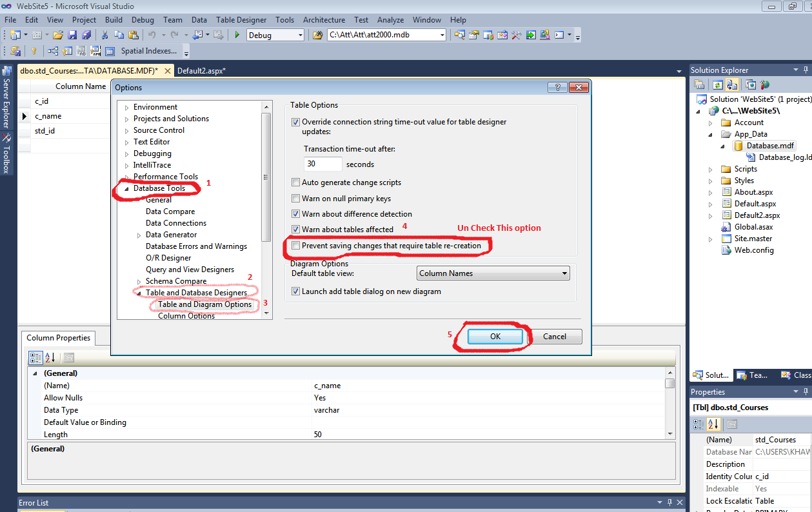Click the Transaction time-out seconds field
The image size is (812, 512).
pyautogui.click(x=322, y=164)
